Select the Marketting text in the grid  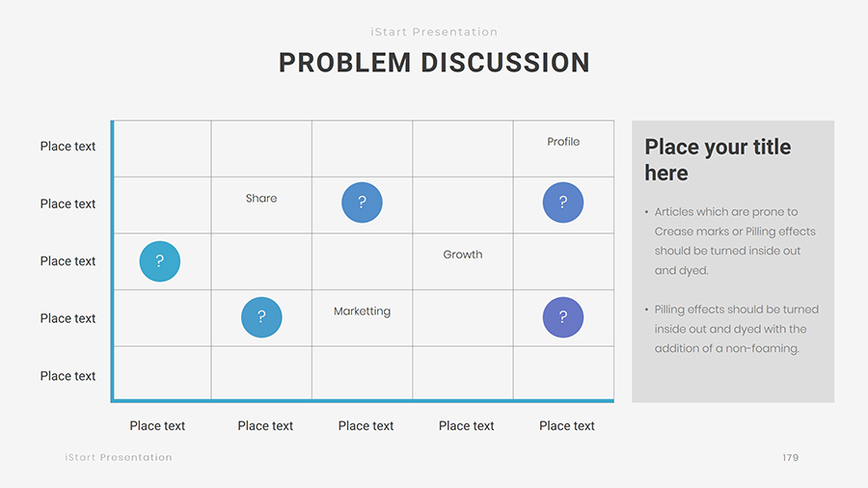click(x=362, y=312)
